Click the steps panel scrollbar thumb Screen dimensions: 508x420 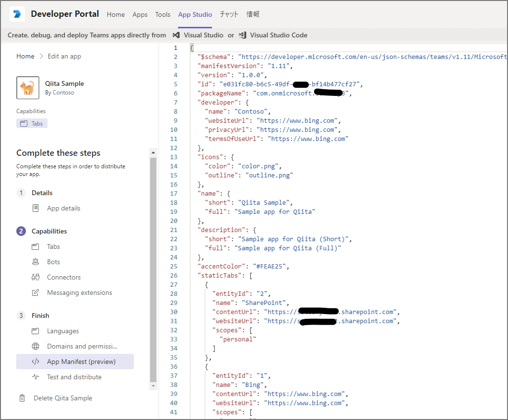[153, 269]
